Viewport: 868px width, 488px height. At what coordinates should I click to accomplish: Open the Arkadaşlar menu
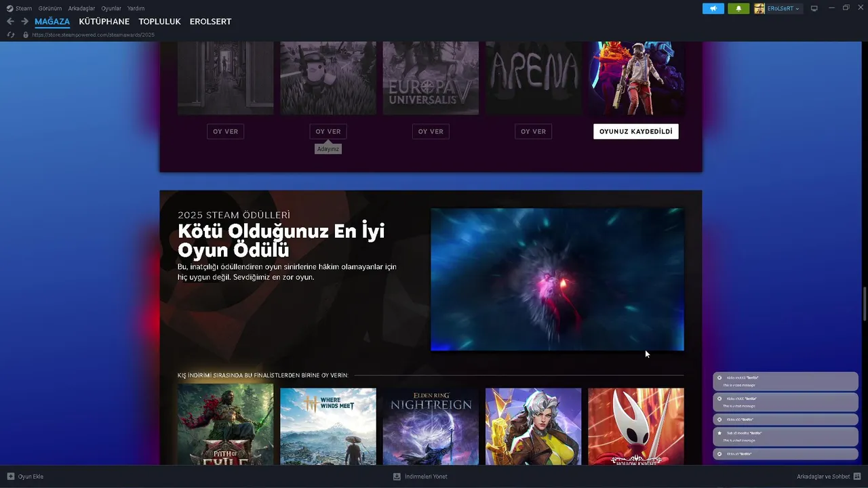81,8
